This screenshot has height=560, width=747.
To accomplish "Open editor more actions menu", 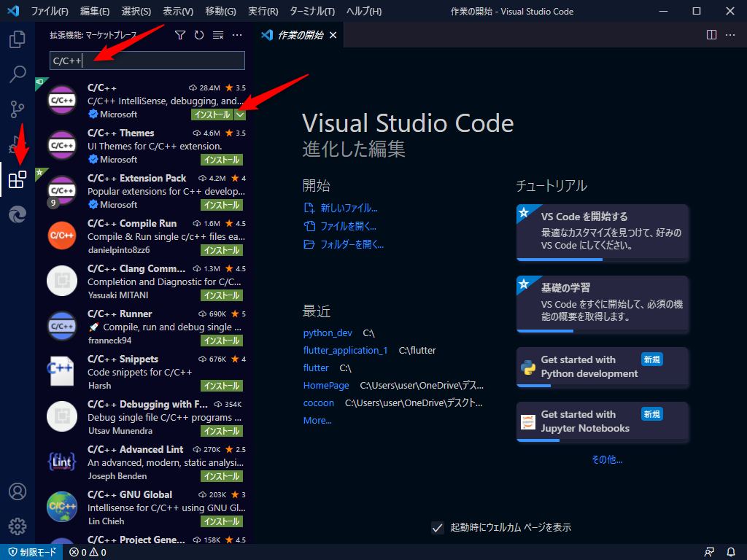I will point(729,35).
